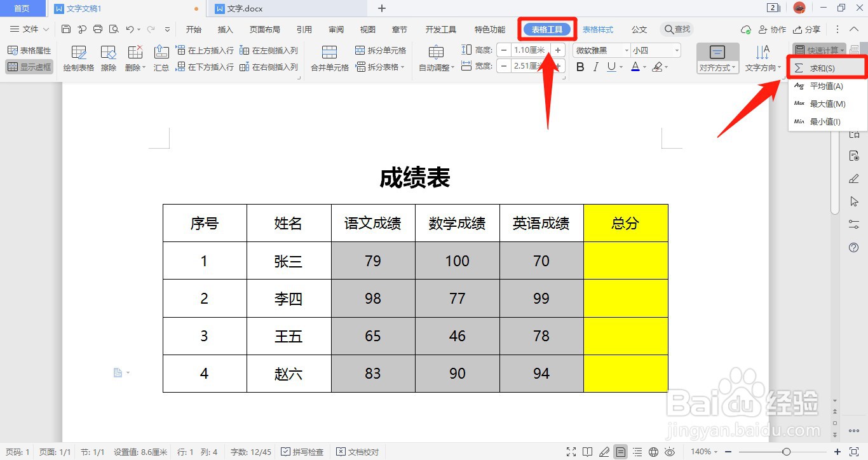Click the eye protection mode icon in status bar
This screenshot has width=868, height=460.
click(669, 452)
